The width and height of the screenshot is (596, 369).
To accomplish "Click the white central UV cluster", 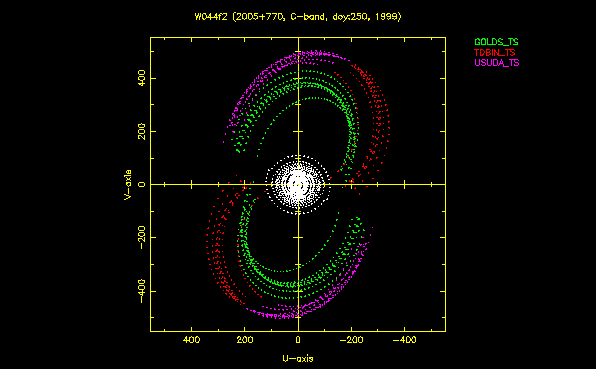I will tap(298, 185).
